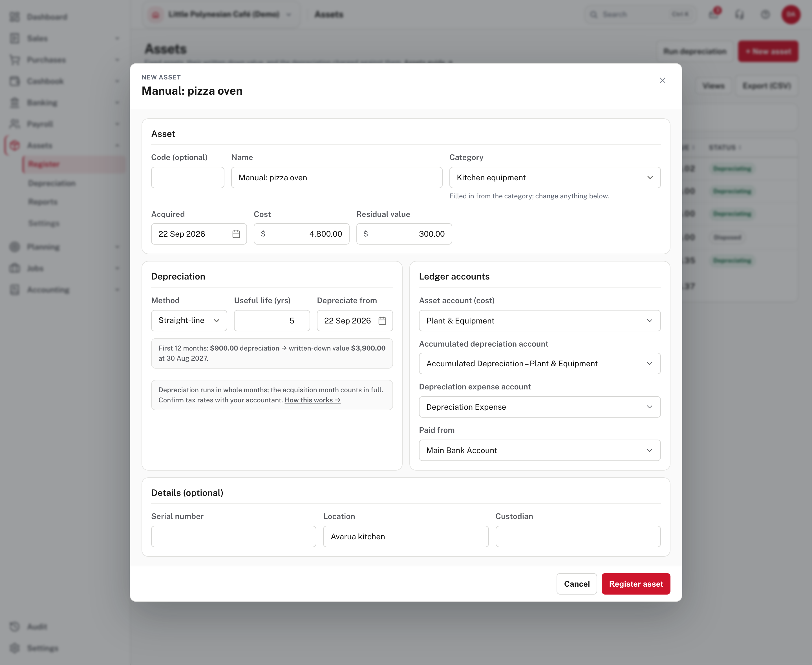This screenshot has height=665, width=812.
Task: Select Reports under Assets
Action: tap(43, 202)
